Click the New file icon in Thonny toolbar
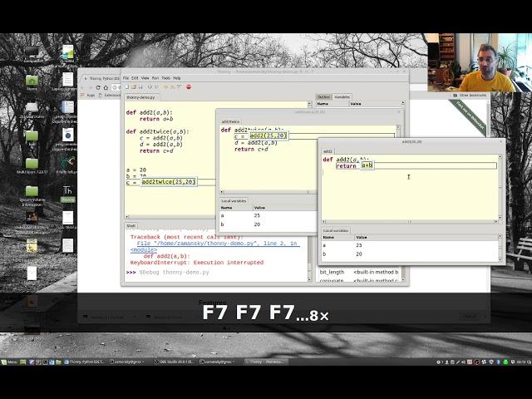This screenshot has height=399, width=532. coord(127,87)
